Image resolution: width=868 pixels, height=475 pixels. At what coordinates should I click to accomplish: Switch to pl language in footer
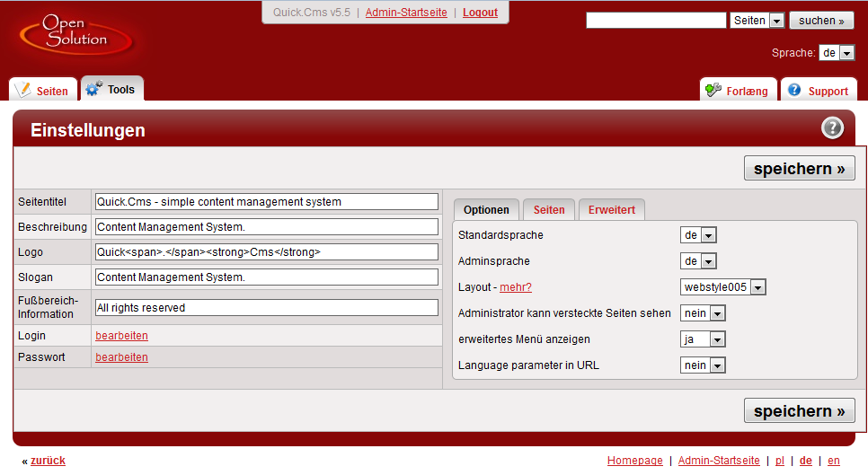779,460
